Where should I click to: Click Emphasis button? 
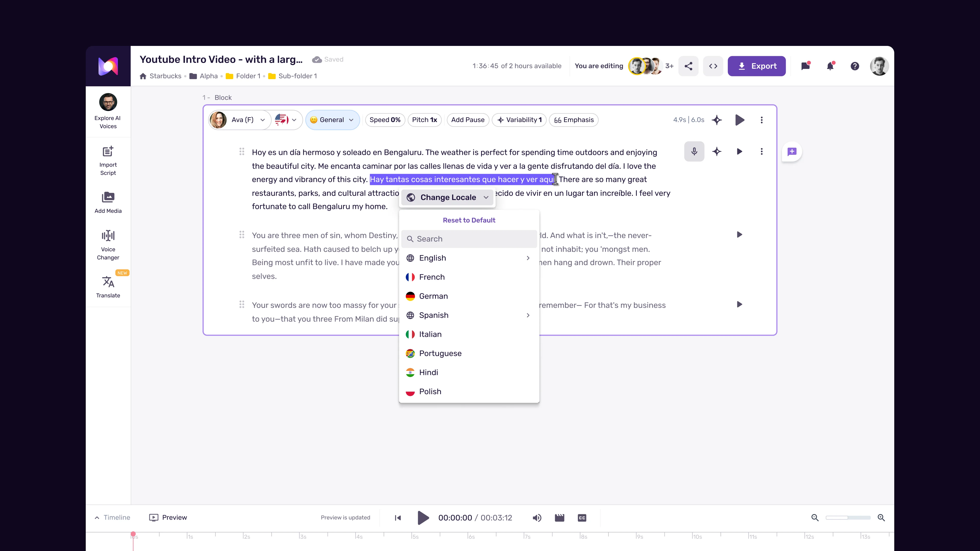(574, 120)
